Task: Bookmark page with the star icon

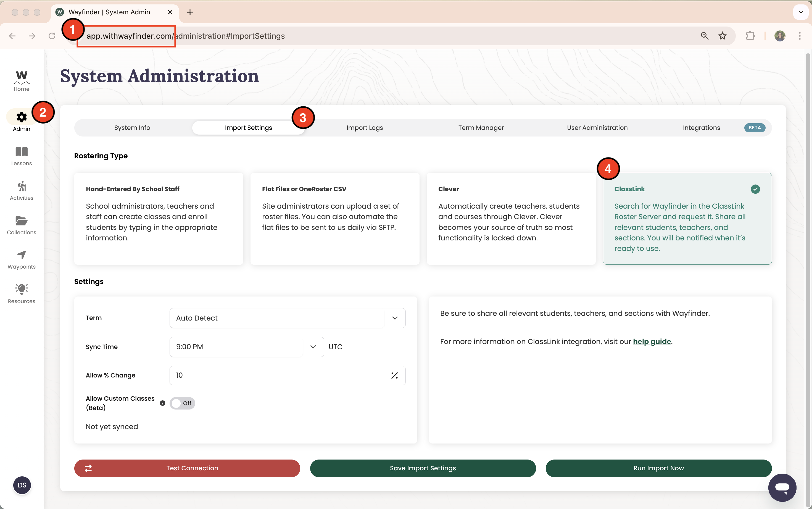Action: (x=722, y=36)
